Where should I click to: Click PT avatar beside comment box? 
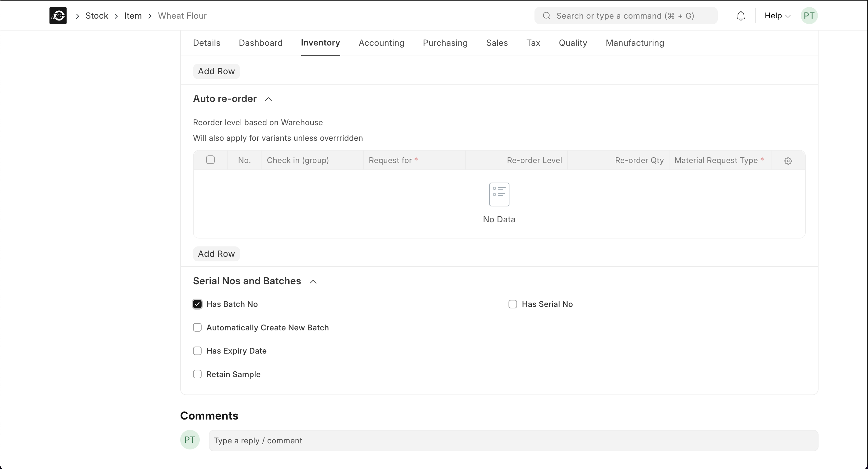(x=190, y=440)
